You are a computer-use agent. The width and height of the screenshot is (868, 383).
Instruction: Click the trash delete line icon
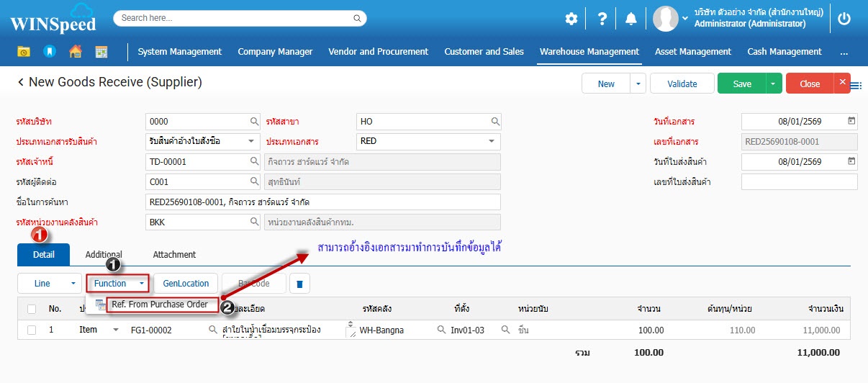pyautogui.click(x=299, y=284)
